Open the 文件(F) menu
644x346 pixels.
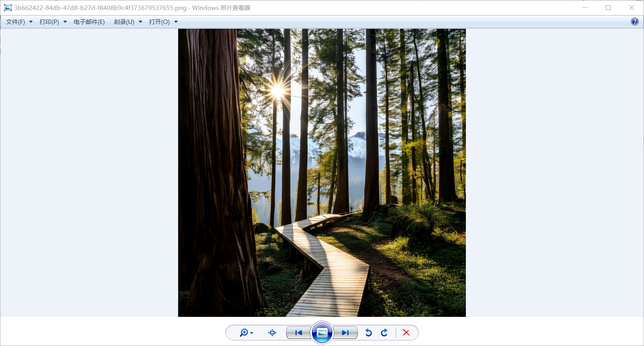[x=16, y=22]
